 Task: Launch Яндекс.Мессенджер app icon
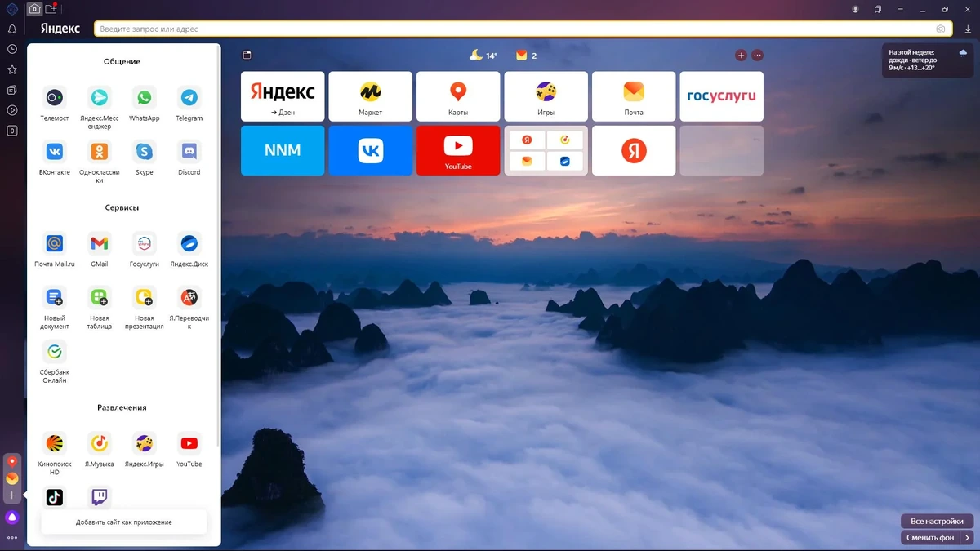100,98
